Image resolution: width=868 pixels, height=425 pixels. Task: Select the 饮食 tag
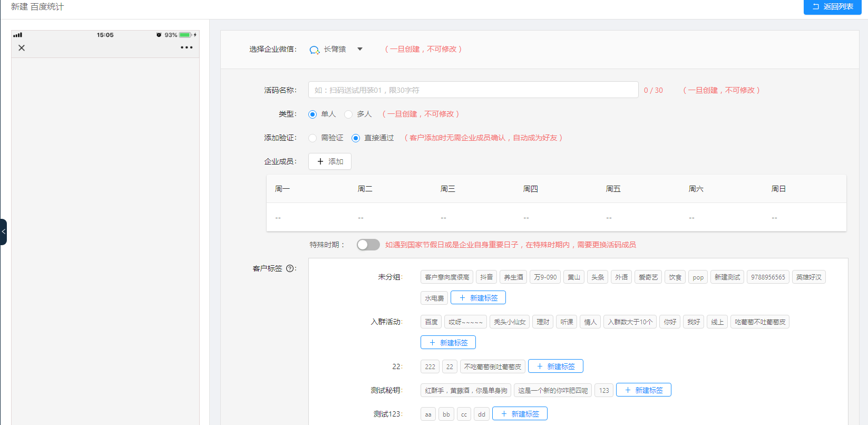pyautogui.click(x=675, y=277)
